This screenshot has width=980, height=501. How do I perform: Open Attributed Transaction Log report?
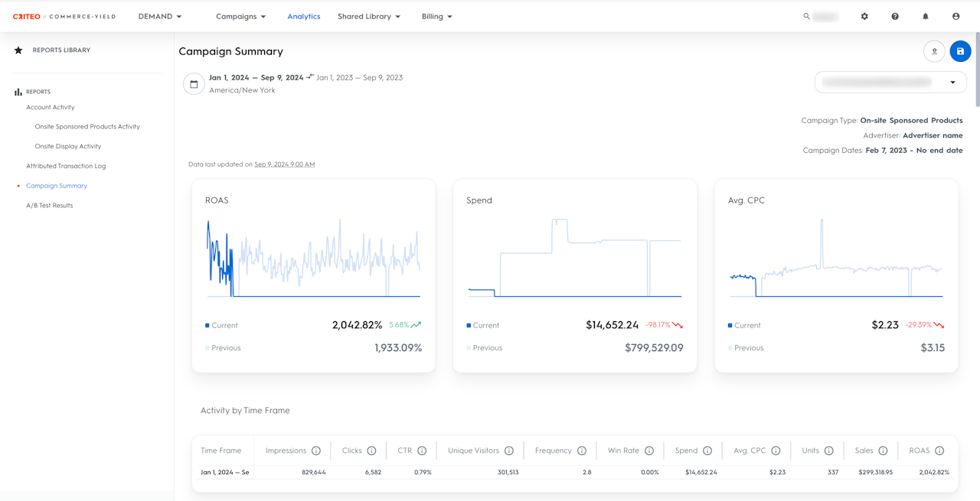(x=66, y=166)
